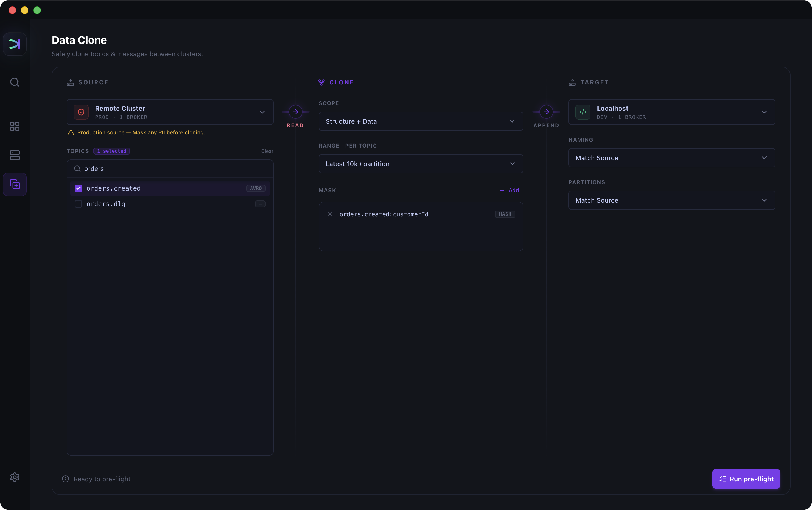The height and width of the screenshot is (510, 812).
Task: Click the dash badge on orders.dlq
Action: coord(260,204)
